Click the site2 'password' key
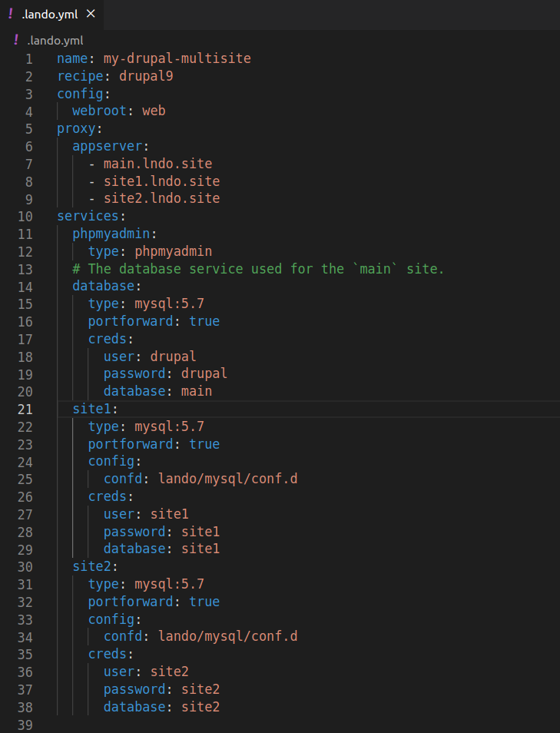 134,689
